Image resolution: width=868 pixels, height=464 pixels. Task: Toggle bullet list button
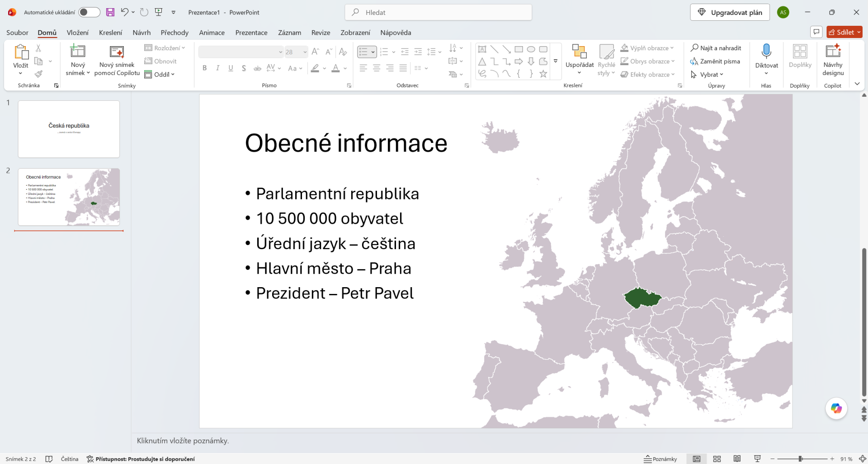tap(363, 52)
